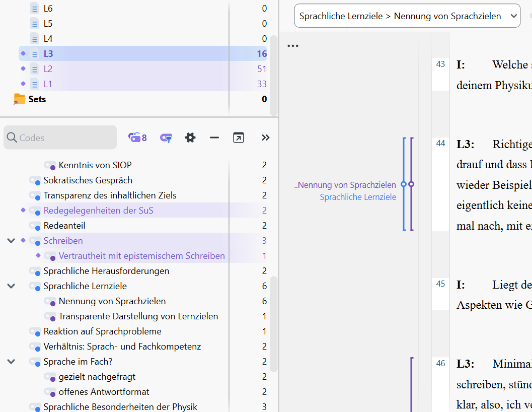Viewport: 532px width, 412px height.
Task: Click code icon beside offenes Antwortformat
Action: [50, 392]
